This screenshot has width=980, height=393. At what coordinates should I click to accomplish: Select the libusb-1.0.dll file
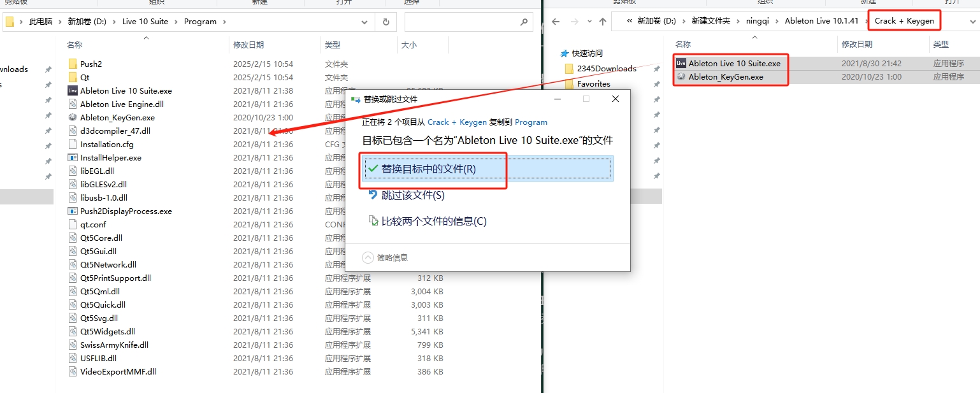(x=104, y=197)
